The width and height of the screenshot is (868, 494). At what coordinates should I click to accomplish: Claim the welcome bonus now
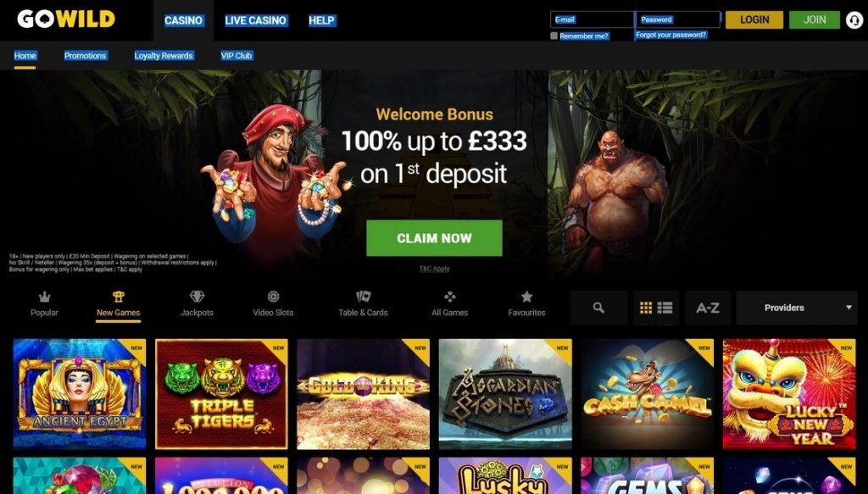point(434,238)
